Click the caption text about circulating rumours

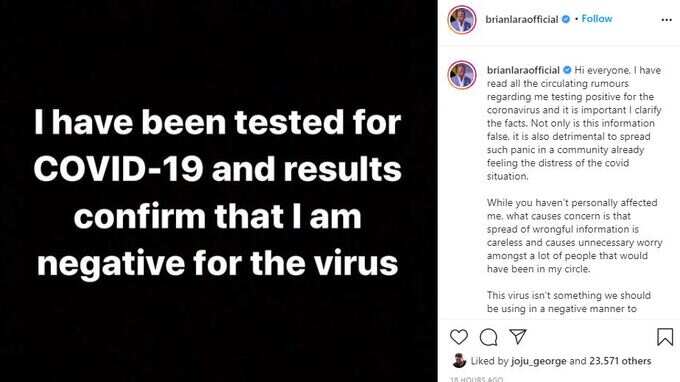click(x=574, y=123)
